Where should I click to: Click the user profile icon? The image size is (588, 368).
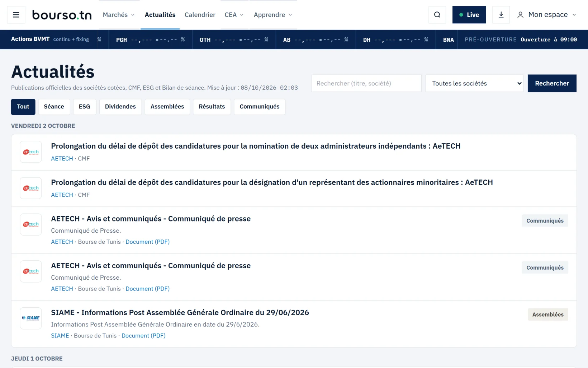tap(520, 15)
